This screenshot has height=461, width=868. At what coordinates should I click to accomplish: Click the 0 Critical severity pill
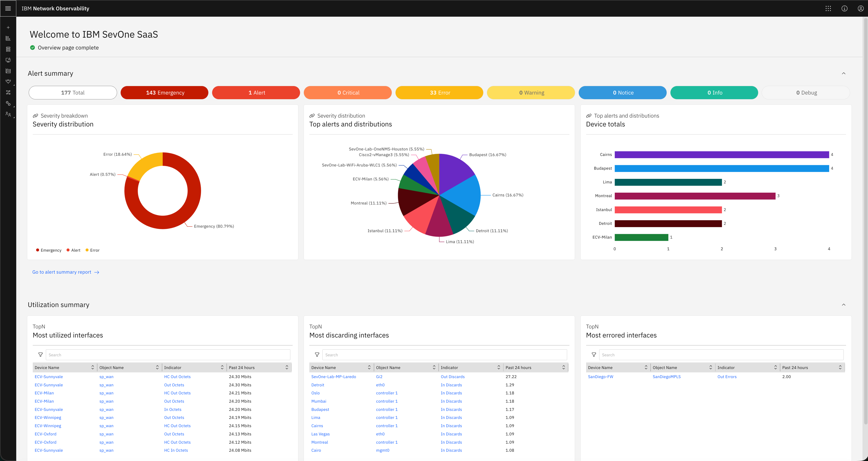pyautogui.click(x=348, y=93)
